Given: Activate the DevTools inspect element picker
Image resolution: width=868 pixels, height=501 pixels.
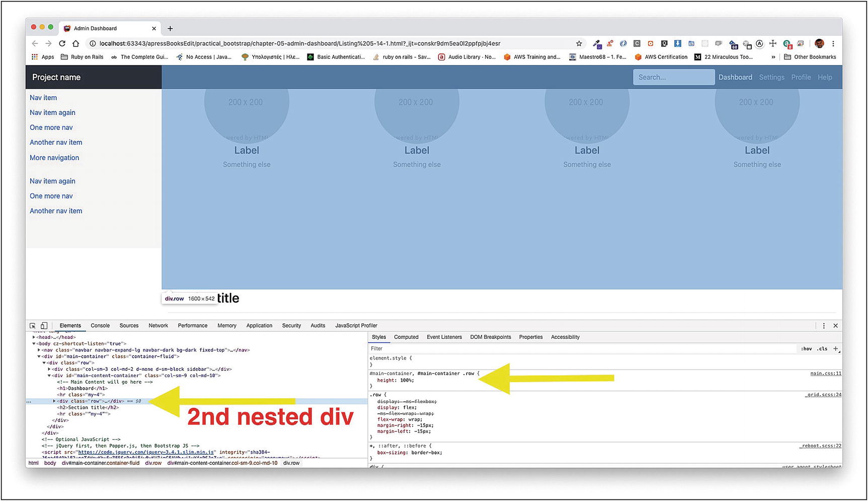Looking at the screenshot, I should pos(33,326).
